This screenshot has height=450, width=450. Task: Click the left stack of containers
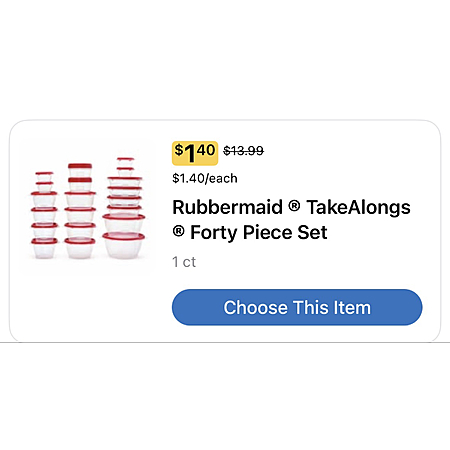(44, 215)
